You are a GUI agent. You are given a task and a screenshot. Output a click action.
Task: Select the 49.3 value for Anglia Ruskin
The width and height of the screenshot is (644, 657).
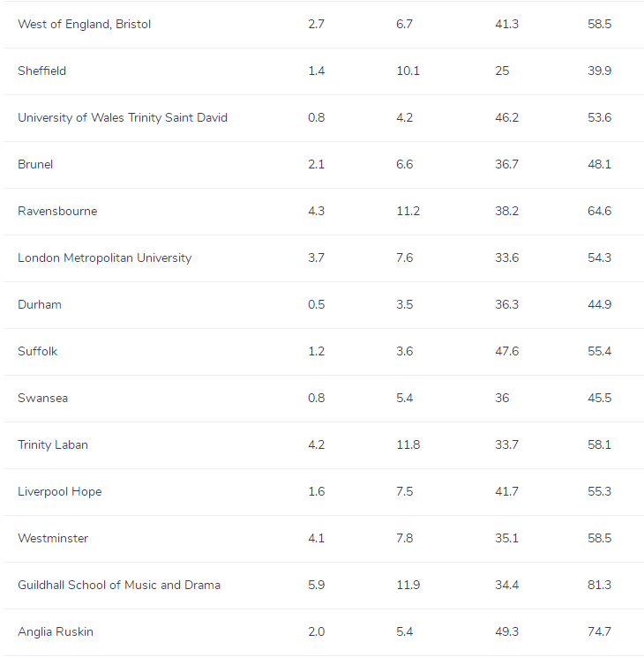(x=506, y=631)
